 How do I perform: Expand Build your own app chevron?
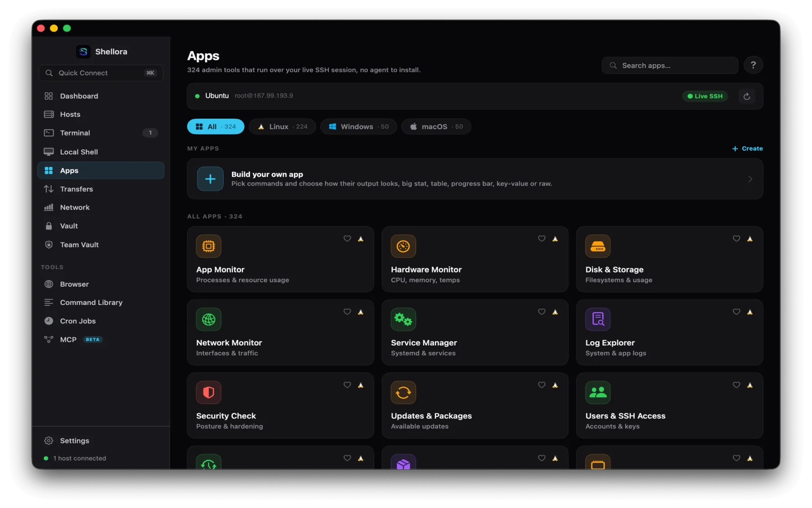coord(750,179)
